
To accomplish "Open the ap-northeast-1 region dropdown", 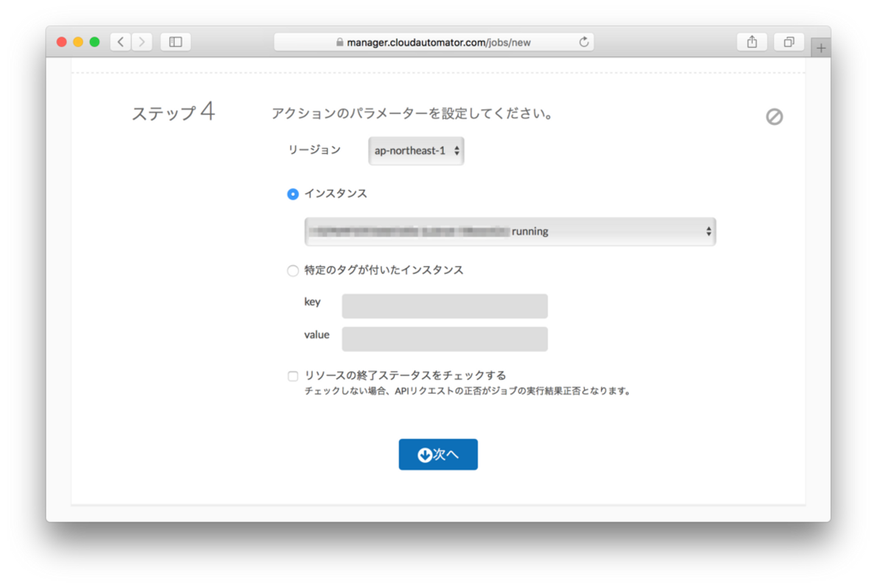I will (416, 151).
